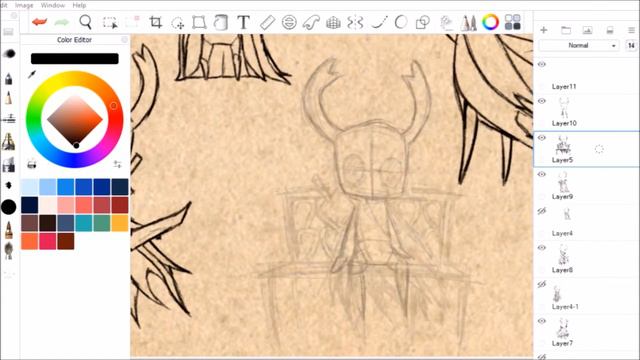Click the layer opacity value field
The height and width of the screenshot is (360, 640).
point(631,45)
